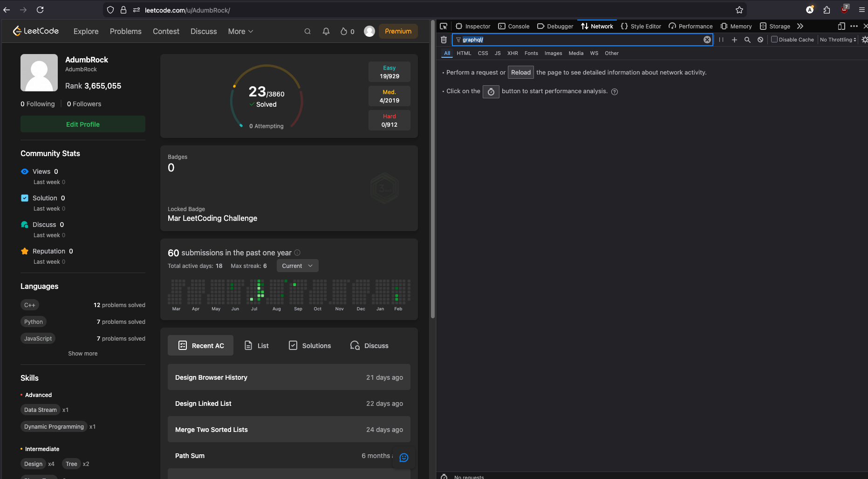This screenshot has width=868, height=479.
Task: Open the Firefox application hamburger menu
Action: (861, 10)
